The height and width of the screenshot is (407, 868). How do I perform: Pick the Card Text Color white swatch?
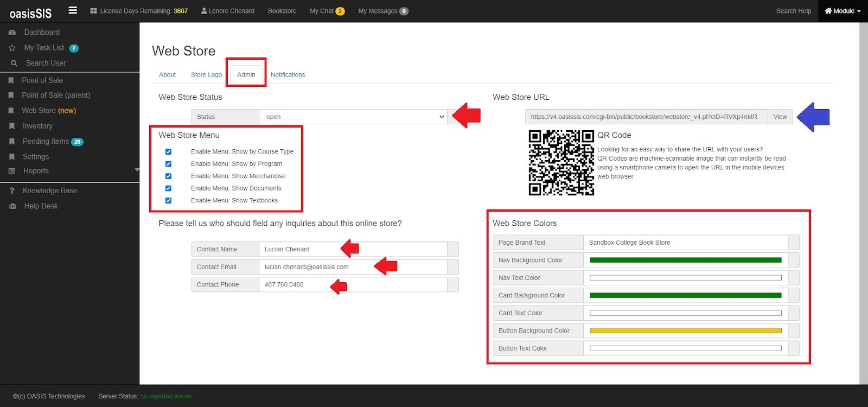[x=686, y=313]
